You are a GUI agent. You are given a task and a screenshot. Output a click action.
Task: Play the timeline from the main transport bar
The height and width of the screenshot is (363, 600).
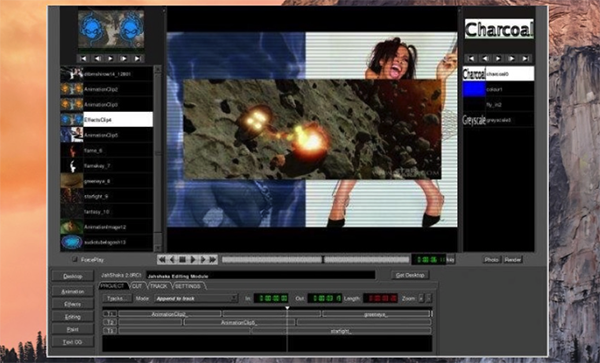coord(193,260)
